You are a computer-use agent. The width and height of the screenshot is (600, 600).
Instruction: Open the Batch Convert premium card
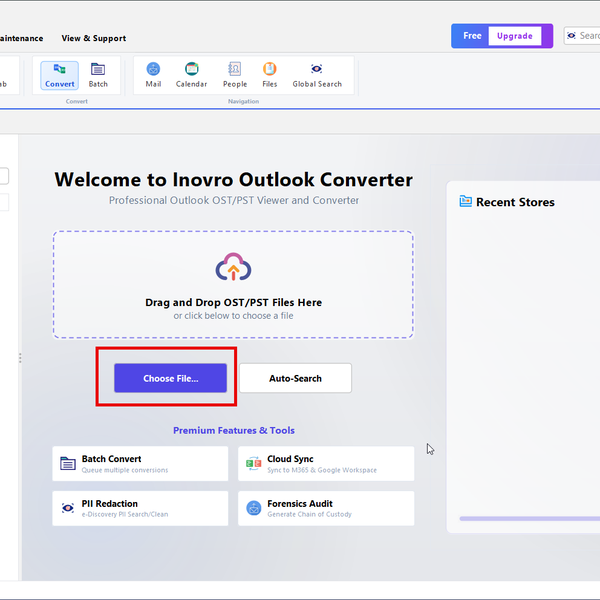(x=140, y=463)
